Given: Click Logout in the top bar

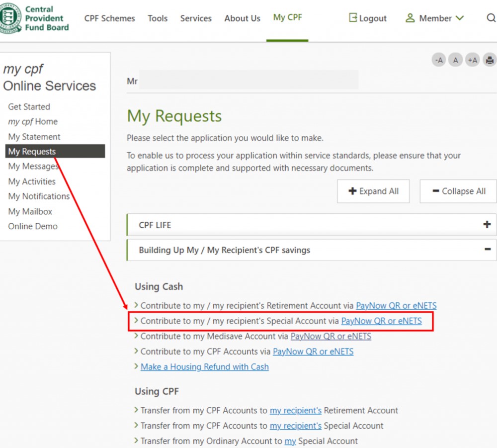Looking at the screenshot, I should pyautogui.click(x=368, y=18).
